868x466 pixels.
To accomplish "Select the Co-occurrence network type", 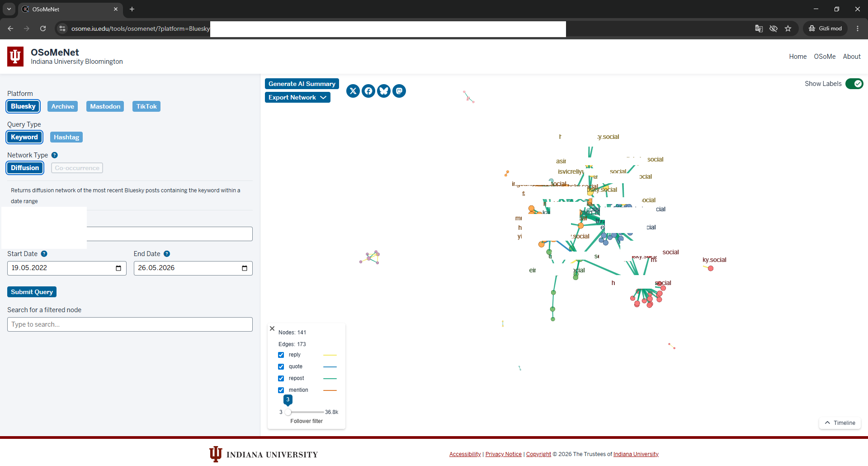I will tap(77, 168).
